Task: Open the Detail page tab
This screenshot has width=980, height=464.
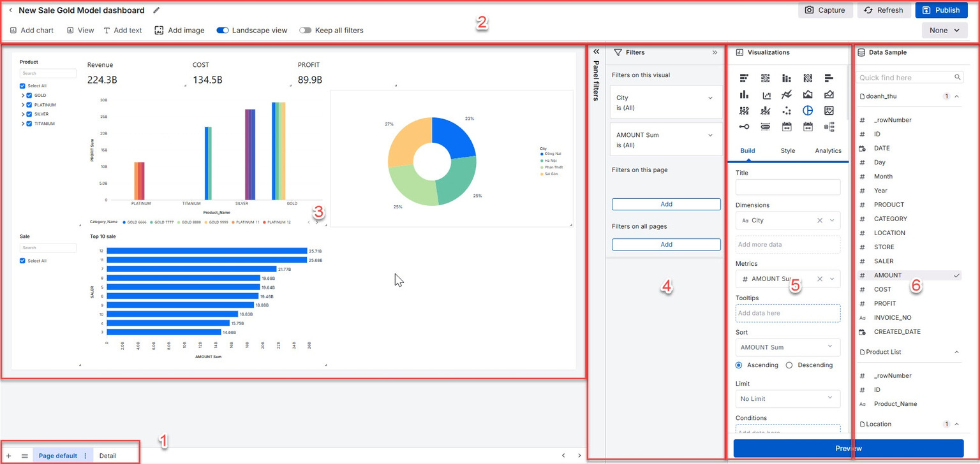Action: pos(108,456)
